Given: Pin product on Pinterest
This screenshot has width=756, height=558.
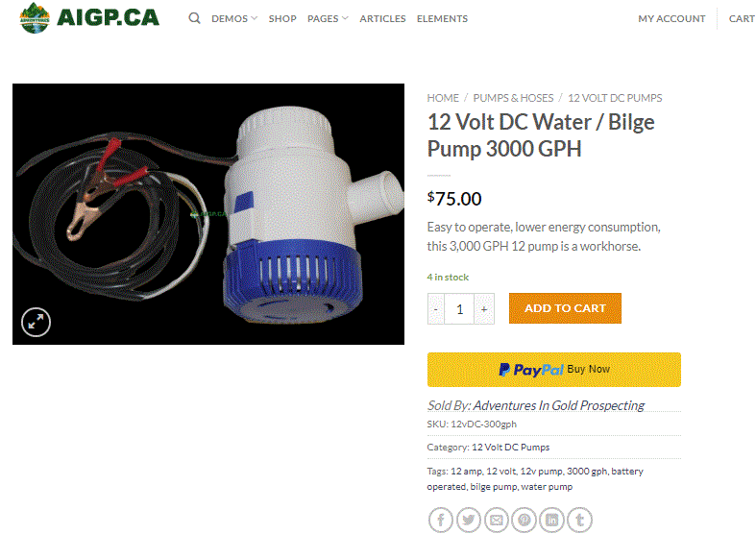Looking at the screenshot, I should (524, 520).
